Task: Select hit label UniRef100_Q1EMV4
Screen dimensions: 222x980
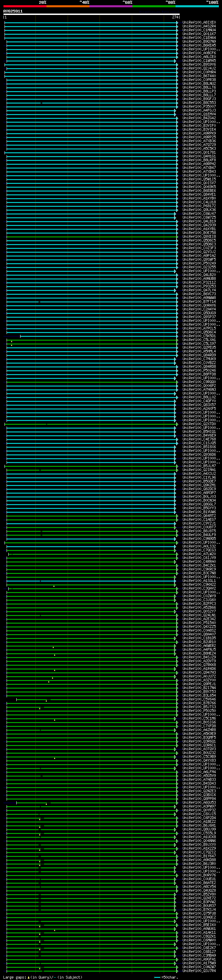Action: 199,114
